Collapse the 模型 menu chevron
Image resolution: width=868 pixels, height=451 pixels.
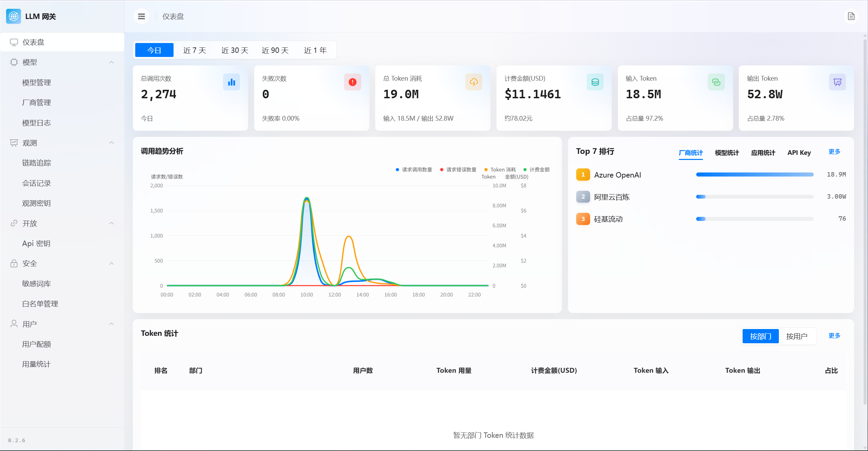point(112,62)
